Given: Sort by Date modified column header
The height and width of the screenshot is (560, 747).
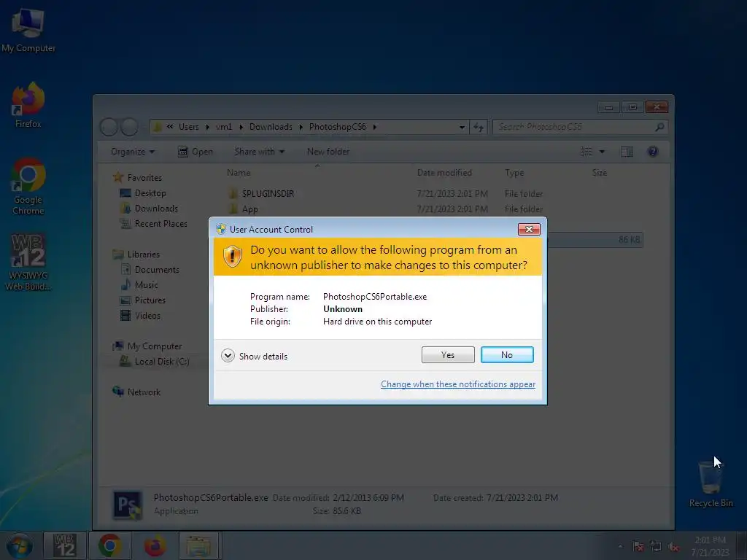Looking at the screenshot, I should coord(444,172).
